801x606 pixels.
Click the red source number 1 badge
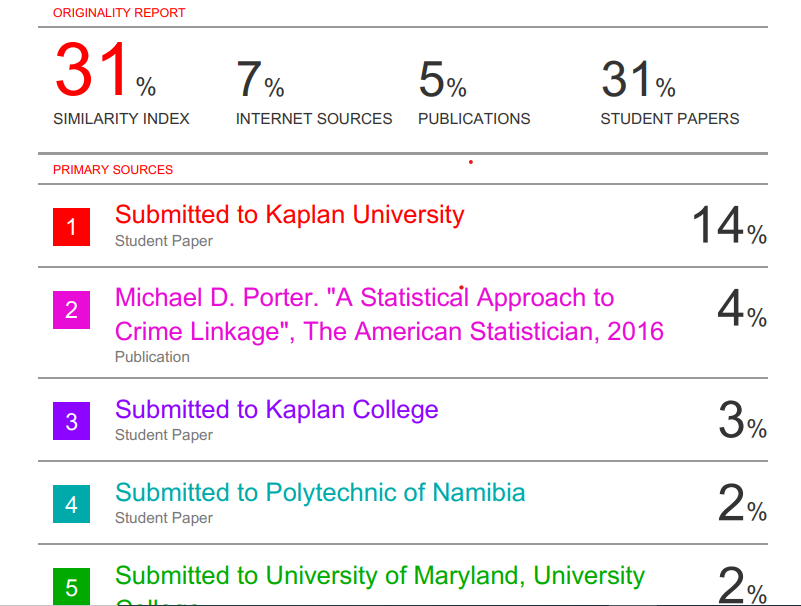tap(72, 227)
